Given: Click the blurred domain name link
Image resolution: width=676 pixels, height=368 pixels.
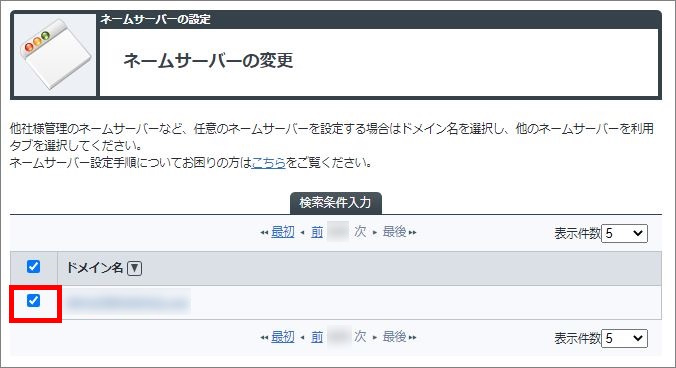Looking at the screenshot, I should pos(128,303).
